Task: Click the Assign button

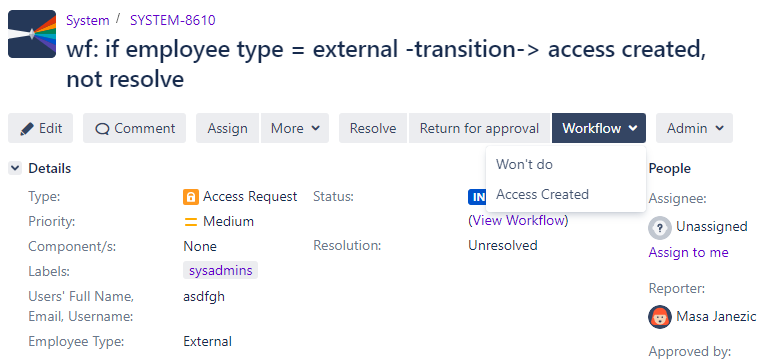Action: point(227,128)
